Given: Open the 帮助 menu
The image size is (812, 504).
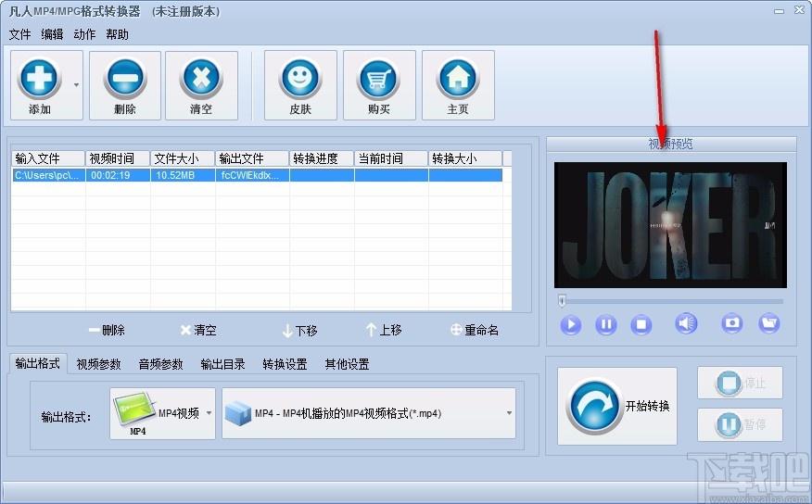Looking at the screenshot, I should [117, 34].
